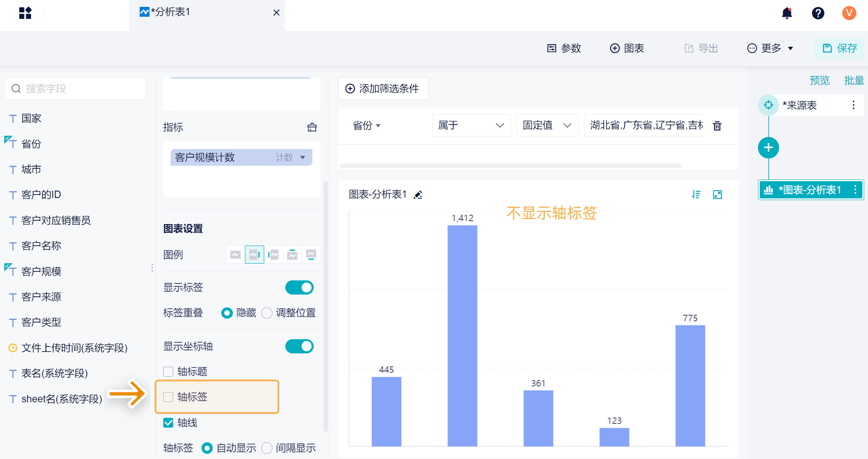
Task: Open the user avatar V menu
Action: point(849,13)
